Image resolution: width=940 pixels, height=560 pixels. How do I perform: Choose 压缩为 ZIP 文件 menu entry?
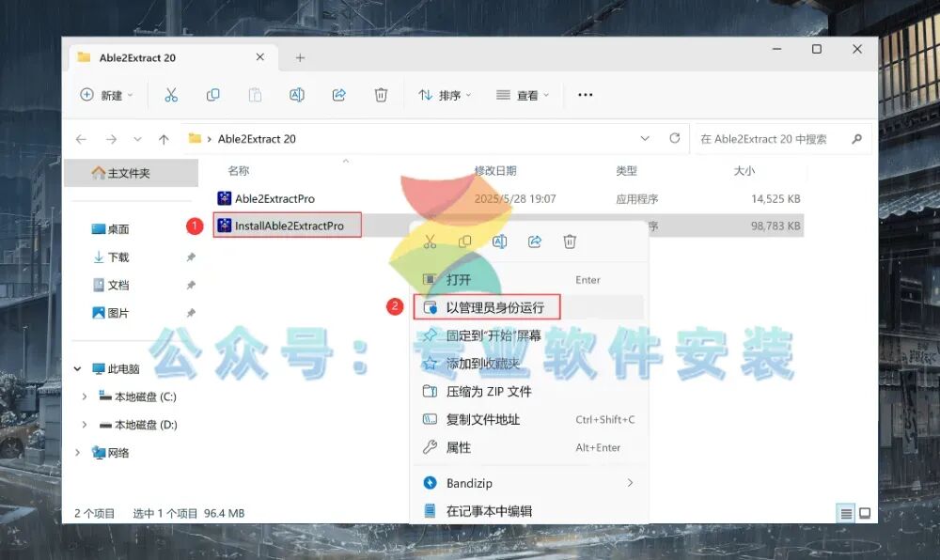pyautogui.click(x=528, y=392)
